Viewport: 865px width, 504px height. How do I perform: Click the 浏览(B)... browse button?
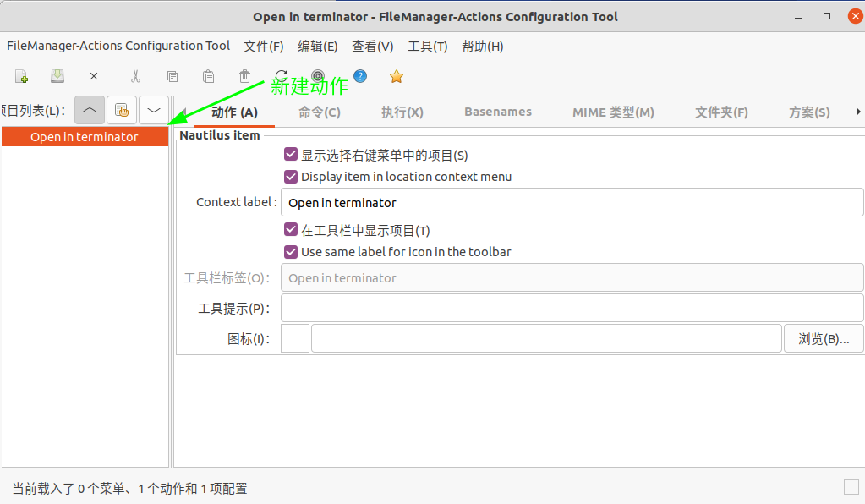824,339
